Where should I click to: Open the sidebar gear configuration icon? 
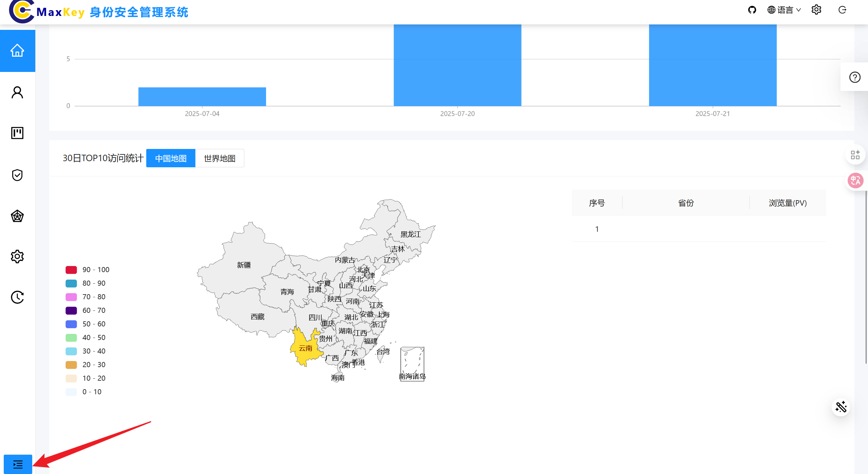coord(17,257)
